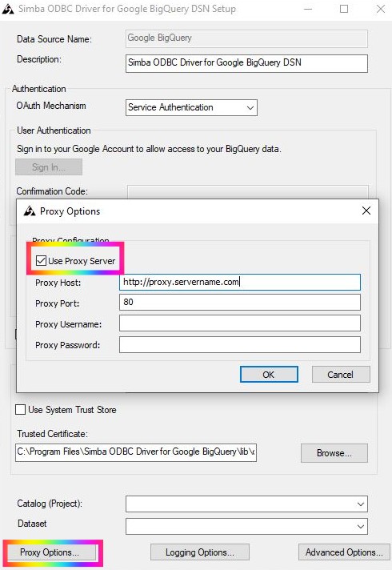
Task: Click the Data Source Name field
Action: coord(246,38)
